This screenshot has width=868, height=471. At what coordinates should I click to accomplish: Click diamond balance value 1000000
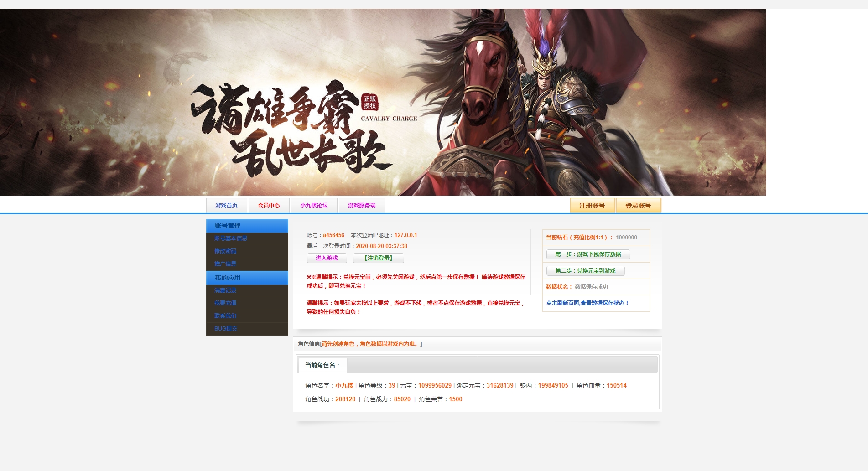click(x=627, y=238)
